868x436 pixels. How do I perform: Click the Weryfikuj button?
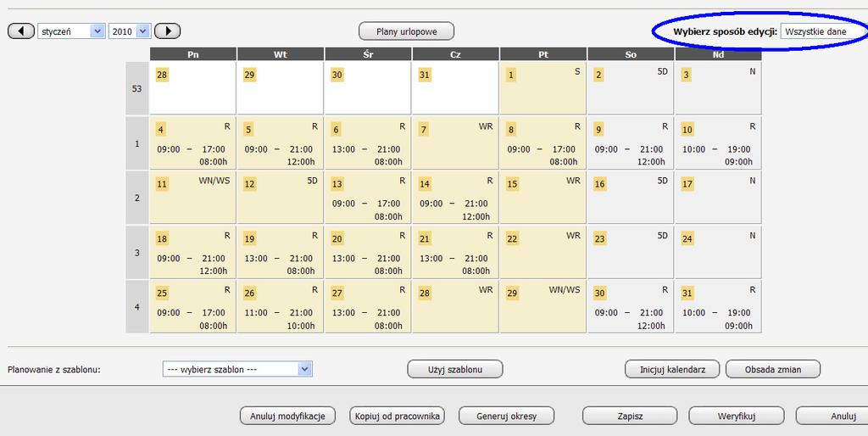coord(737,416)
